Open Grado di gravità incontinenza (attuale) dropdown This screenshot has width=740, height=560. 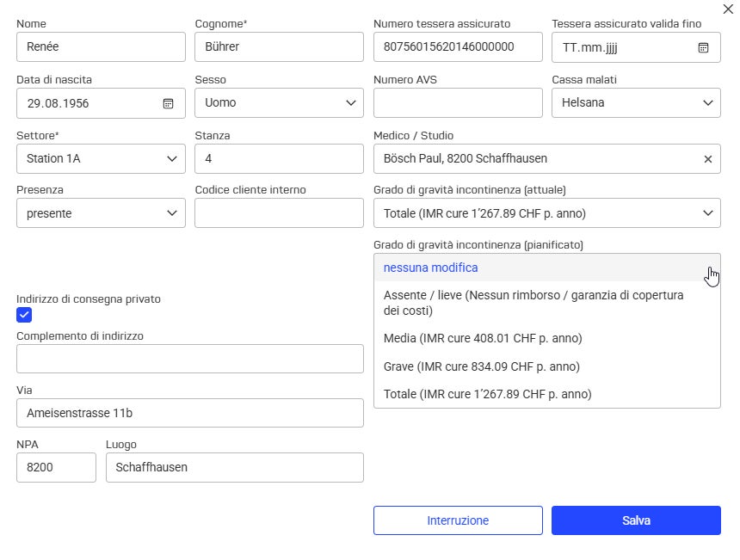pyautogui.click(x=547, y=213)
